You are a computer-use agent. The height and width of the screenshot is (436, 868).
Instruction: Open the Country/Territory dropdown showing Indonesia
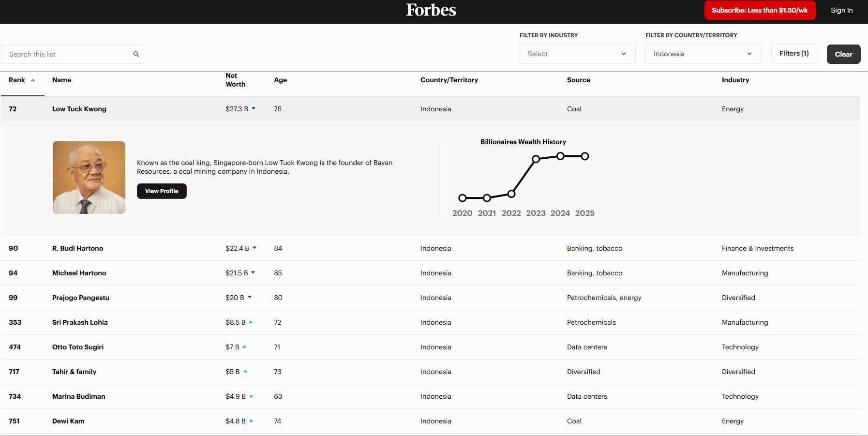pos(703,54)
